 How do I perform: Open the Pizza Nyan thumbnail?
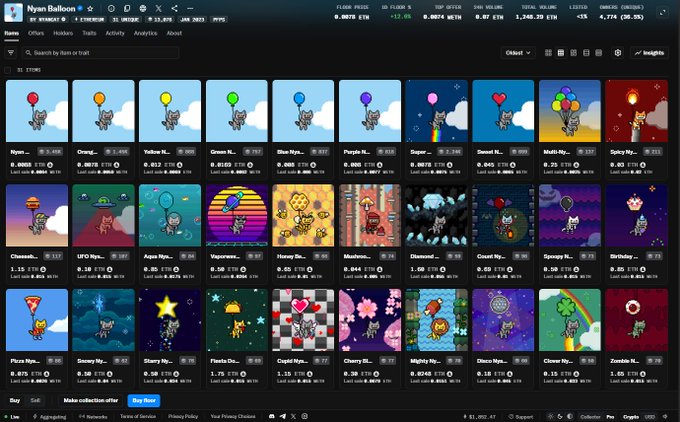[x=37, y=320]
